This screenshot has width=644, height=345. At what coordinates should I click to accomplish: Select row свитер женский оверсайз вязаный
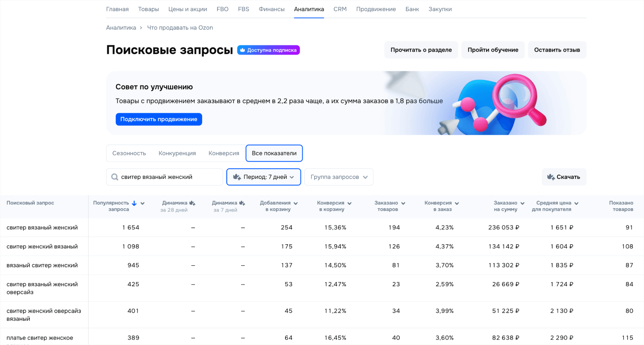point(322,315)
